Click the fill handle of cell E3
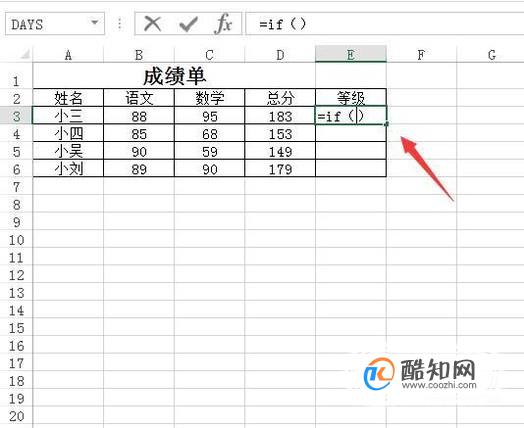Image resolution: width=524 pixels, height=428 pixels. pos(387,124)
